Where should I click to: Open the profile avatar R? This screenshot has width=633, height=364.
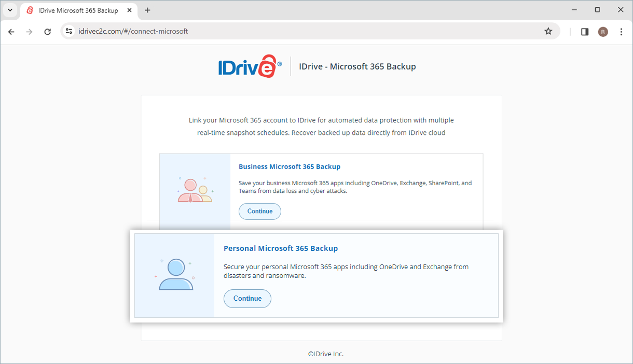tap(603, 32)
